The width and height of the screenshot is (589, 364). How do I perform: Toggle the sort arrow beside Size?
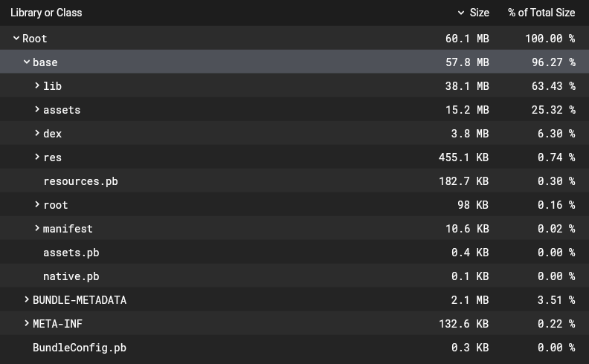pos(462,13)
